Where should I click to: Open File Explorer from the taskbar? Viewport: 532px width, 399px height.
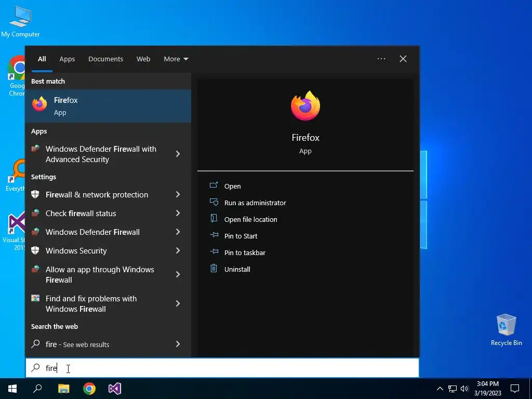click(x=64, y=389)
